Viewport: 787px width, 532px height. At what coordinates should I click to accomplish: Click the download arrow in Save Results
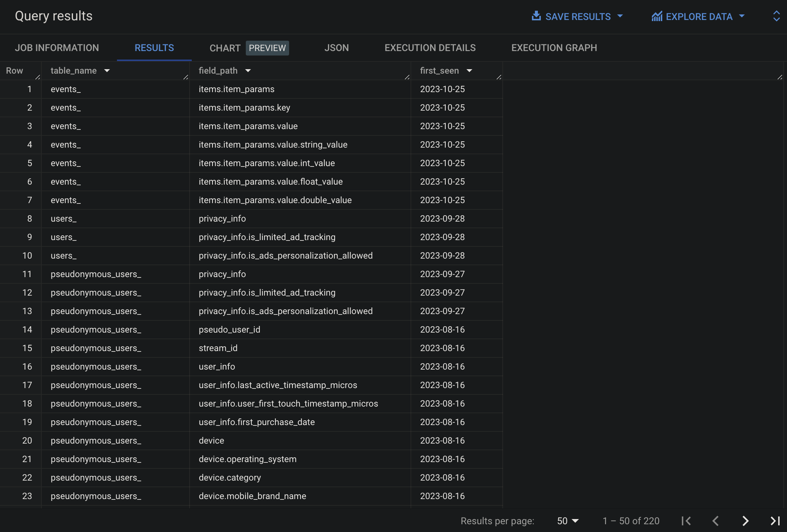(536, 16)
